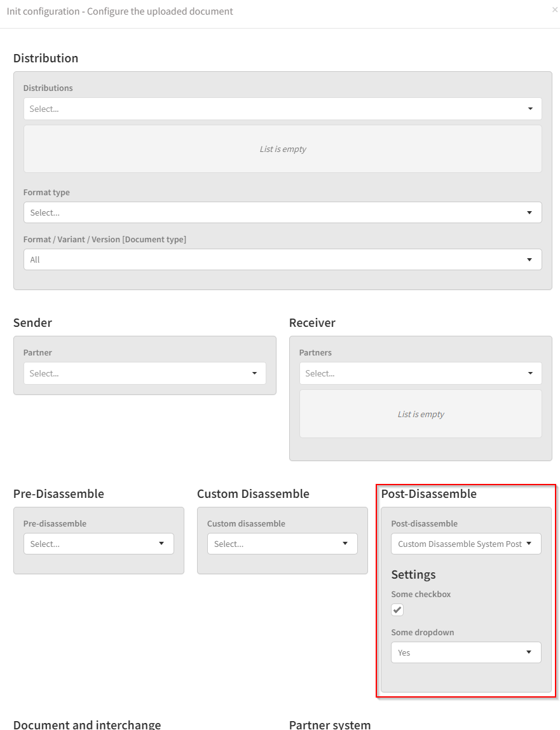Screen dimensions: 560x730
Task: Click the Post-disassemble dropdown caret arrow
Action: pyautogui.click(x=529, y=544)
